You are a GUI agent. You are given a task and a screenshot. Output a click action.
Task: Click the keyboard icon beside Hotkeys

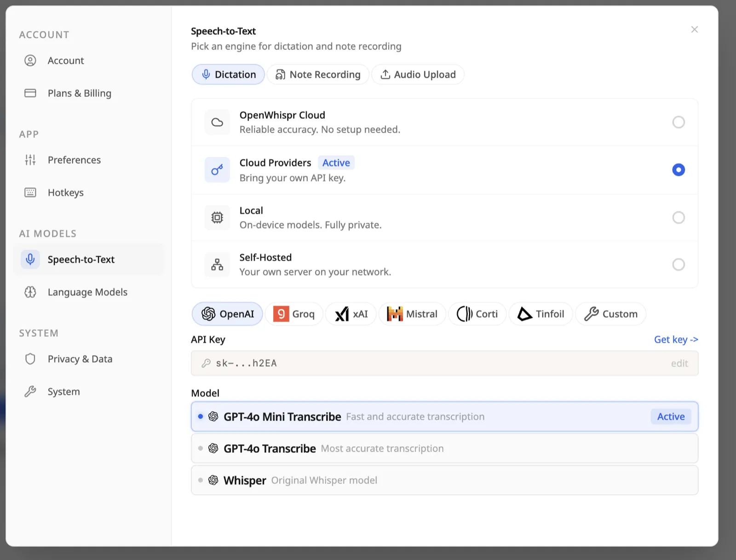pyautogui.click(x=30, y=193)
